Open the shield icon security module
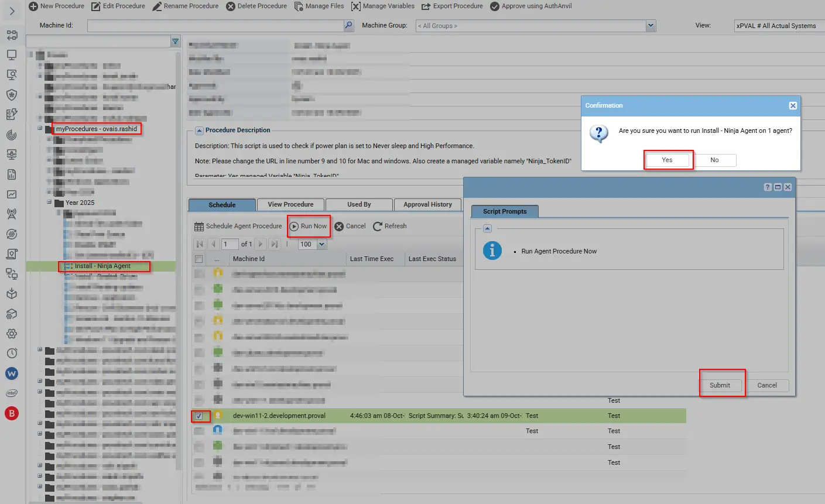Viewport: 825px width, 504px height. (12, 94)
